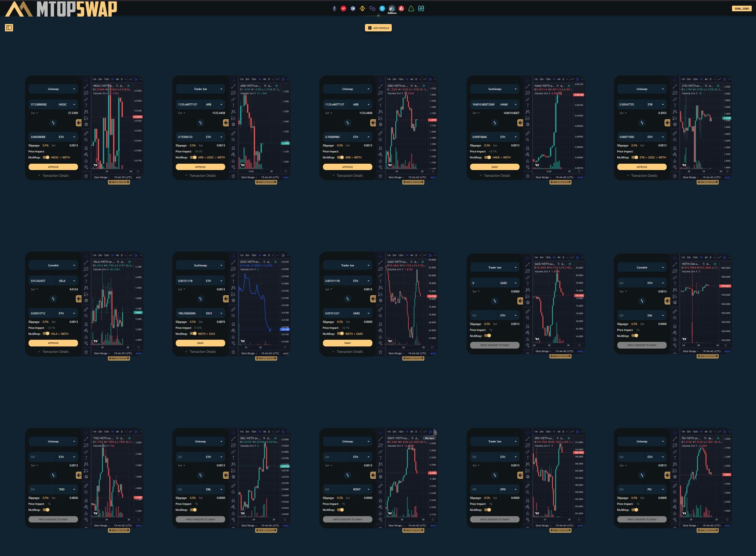
Task: Switch to the Polygon network icon
Action: [372, 8]
